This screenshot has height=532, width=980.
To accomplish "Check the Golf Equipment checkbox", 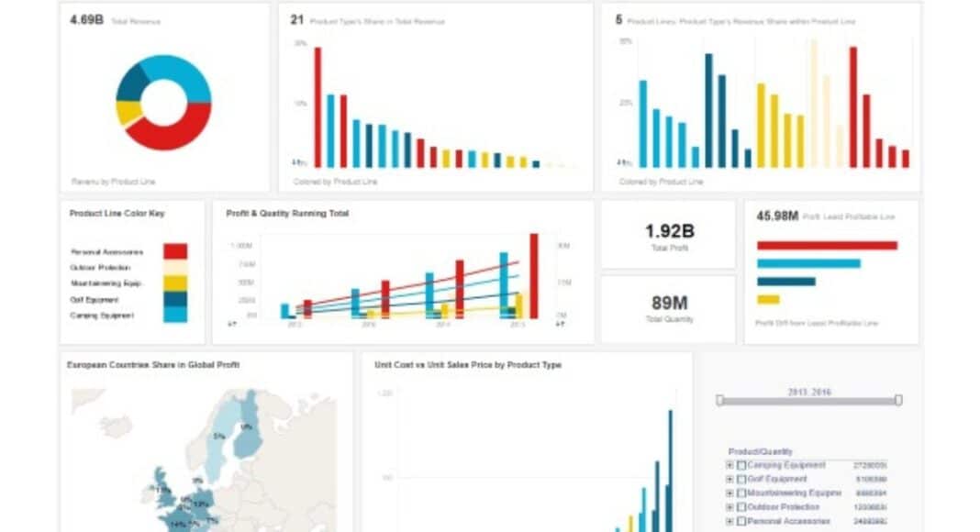I will (740, 479).
